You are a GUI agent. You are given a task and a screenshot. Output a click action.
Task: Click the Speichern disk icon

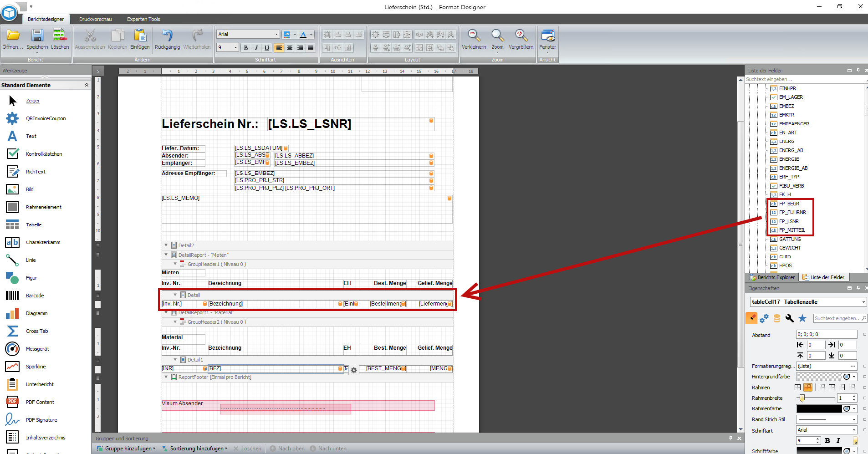point(37,36)
